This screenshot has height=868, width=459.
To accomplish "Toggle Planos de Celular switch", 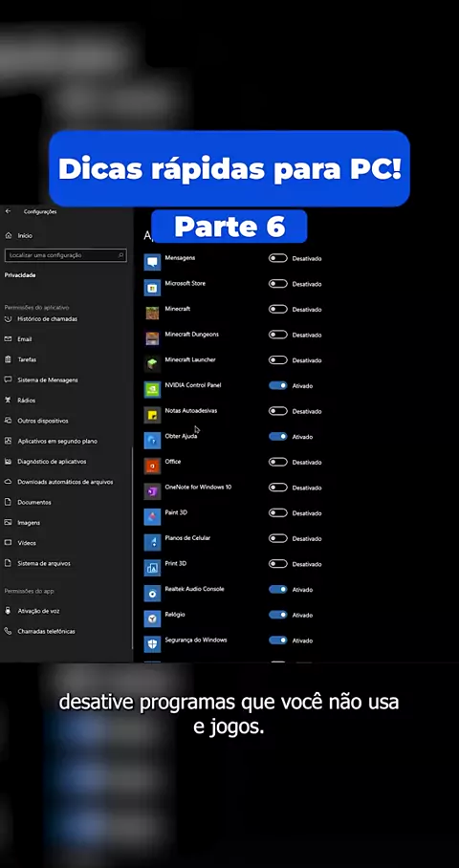I will (x=278, y=538).
